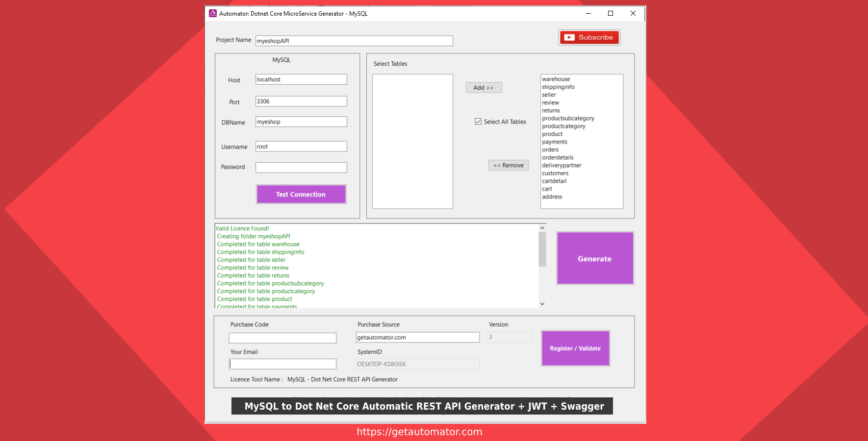Viewport: 868px width, 441px height.
Task: Select productsubcategory in the tables list
Action: (x=568, y=118)
